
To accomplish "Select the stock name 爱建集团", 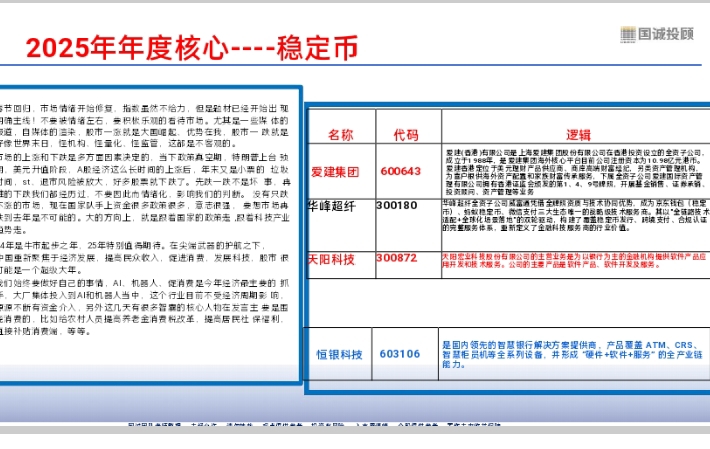I will click(335, 172).
